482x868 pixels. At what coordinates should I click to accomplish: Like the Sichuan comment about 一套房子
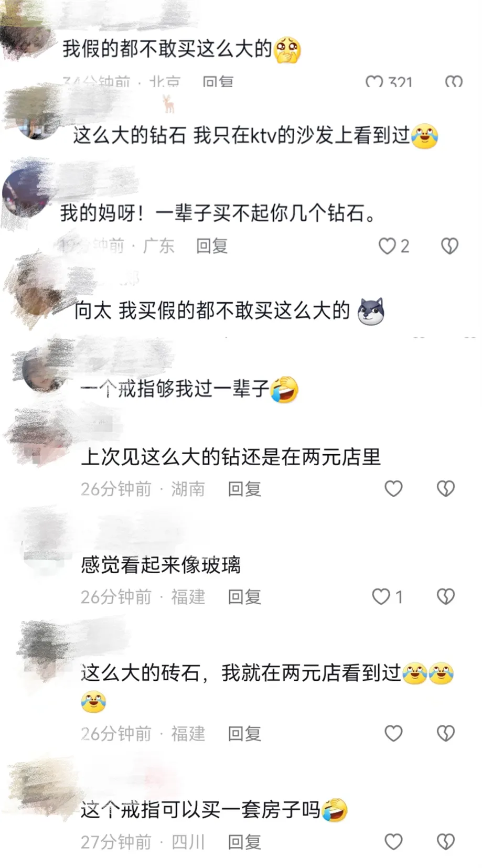coord(393,842)
